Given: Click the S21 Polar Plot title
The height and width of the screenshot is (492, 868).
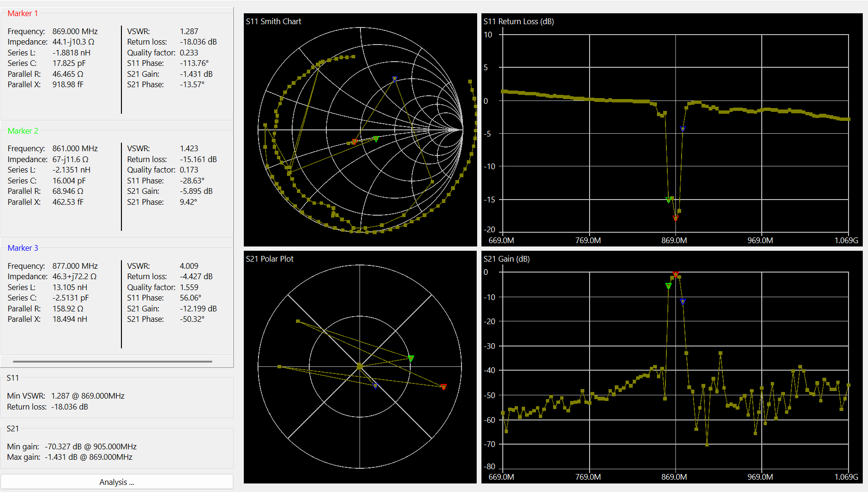Looking at the screenshot, I should (269, 259).
